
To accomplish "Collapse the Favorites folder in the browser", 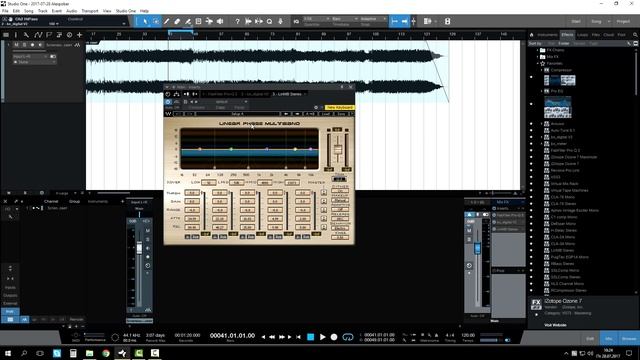I will 538,63.
